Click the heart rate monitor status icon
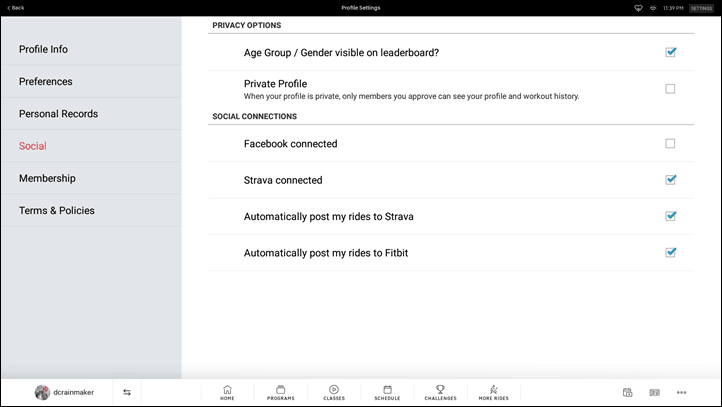The width and height of the screenshot is (722, 407). coord(638,8)
